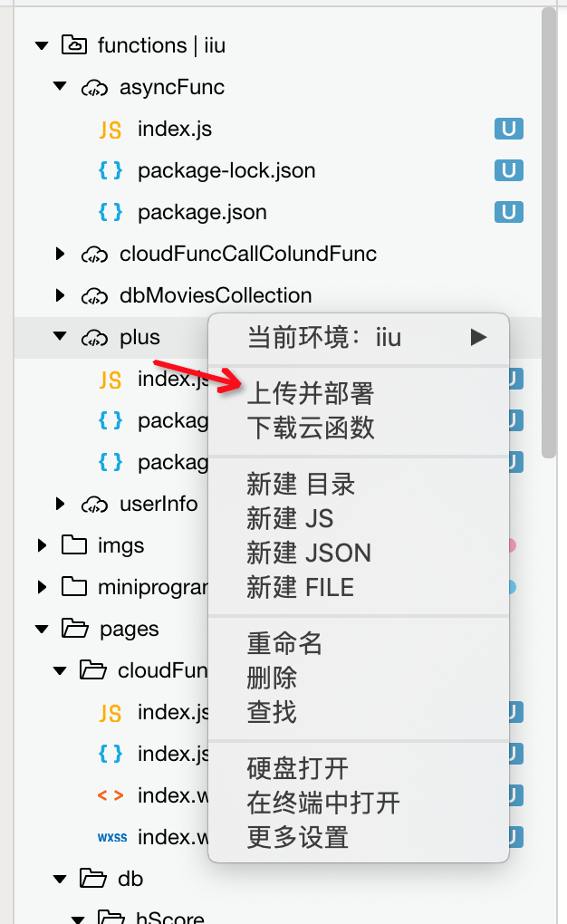The height and width of the screenshot is (924, 567).
Task: Expand the imgs folder
Action: [x=42, y=545]
